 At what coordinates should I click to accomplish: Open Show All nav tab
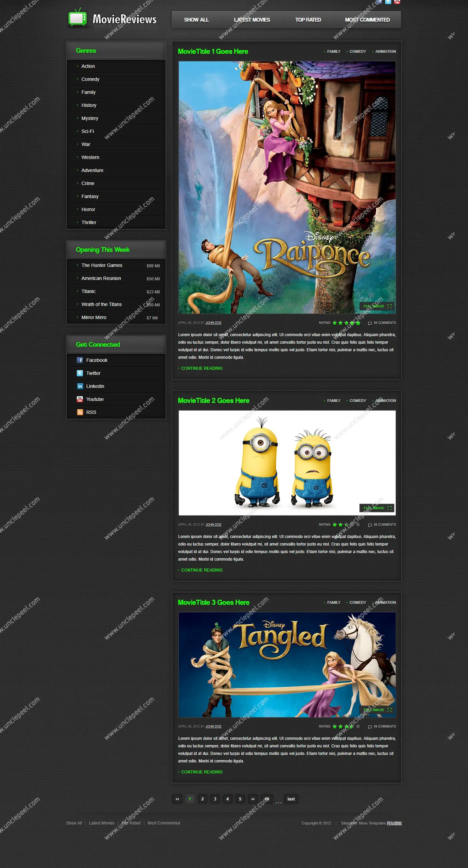click(197, 20)
